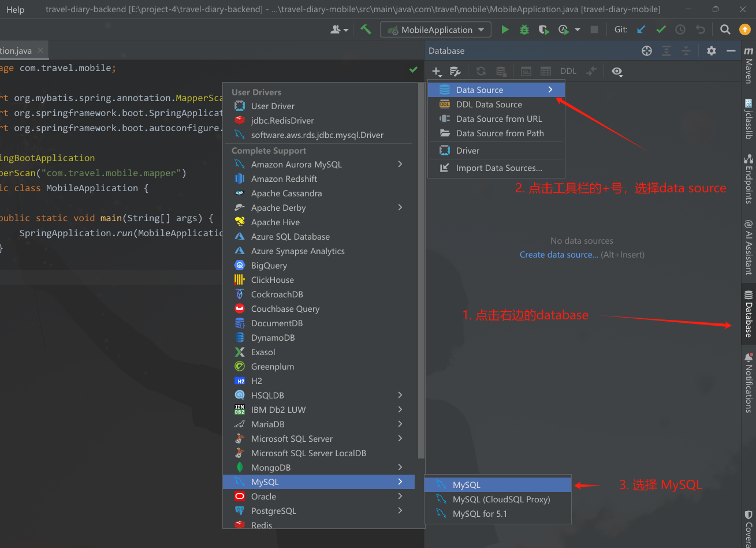The width and height of the screenshot is (756, 548).
Task: Open data source properties wrench icon
Action: coord(455,72)
